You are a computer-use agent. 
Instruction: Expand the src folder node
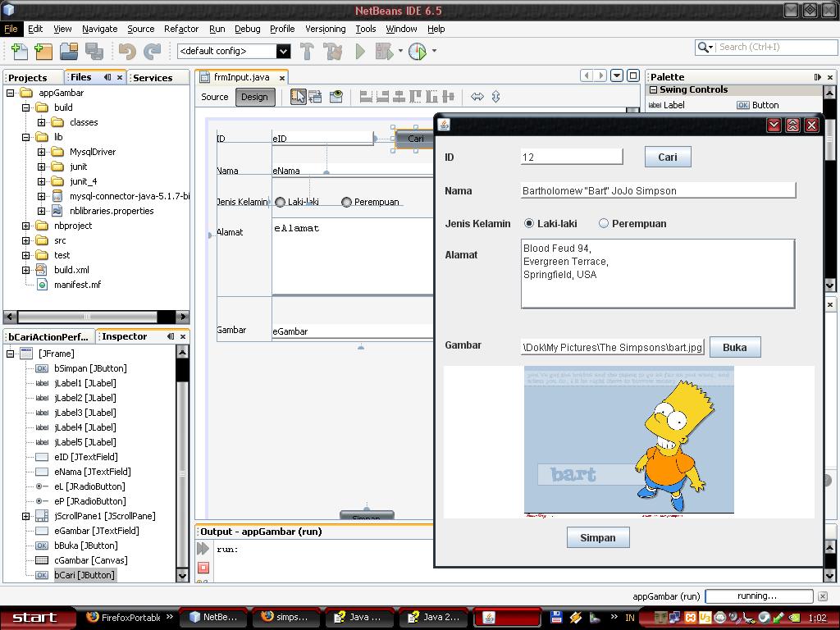pyautogui.click(x=25, y=240)
